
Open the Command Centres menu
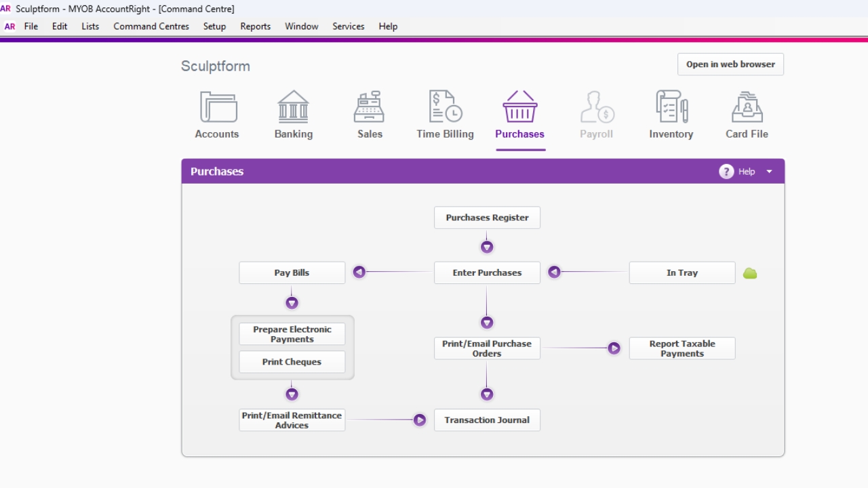(151, 26)
